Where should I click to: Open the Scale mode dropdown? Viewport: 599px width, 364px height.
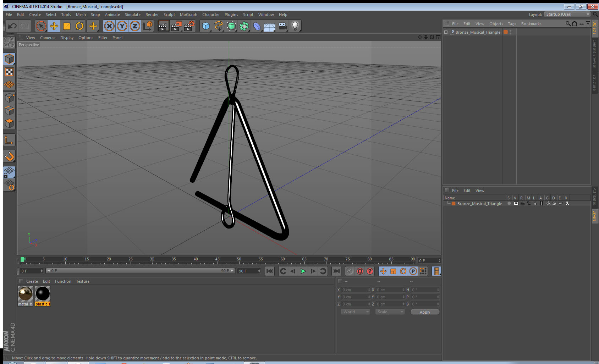coord(390,312)
